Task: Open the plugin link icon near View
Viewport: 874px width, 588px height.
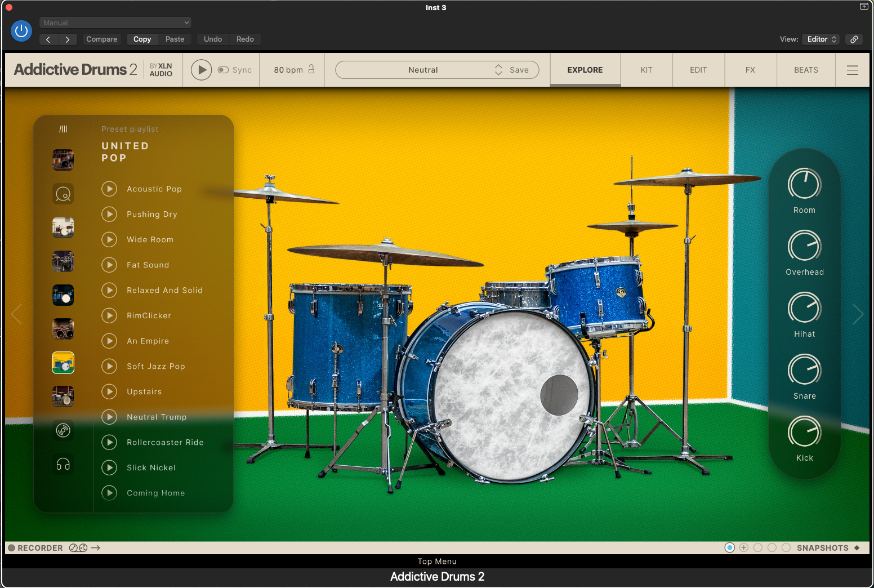Action: pos(854,39)
